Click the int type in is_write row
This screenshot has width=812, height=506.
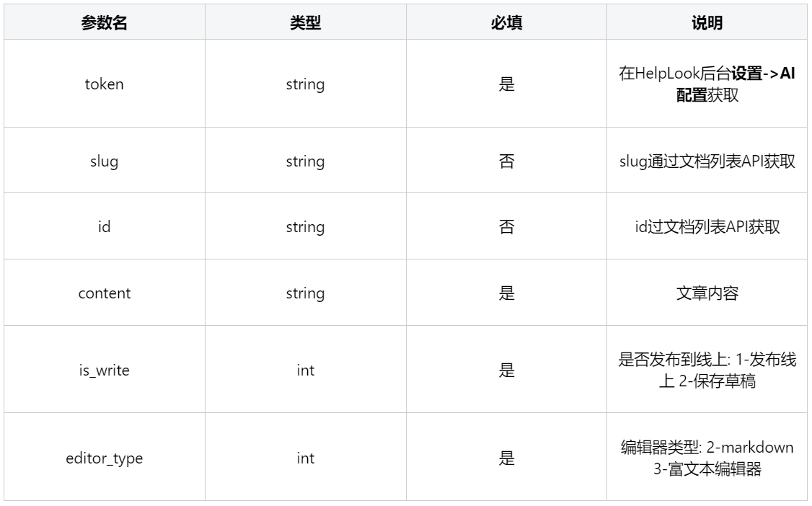[x=305, y=370]
